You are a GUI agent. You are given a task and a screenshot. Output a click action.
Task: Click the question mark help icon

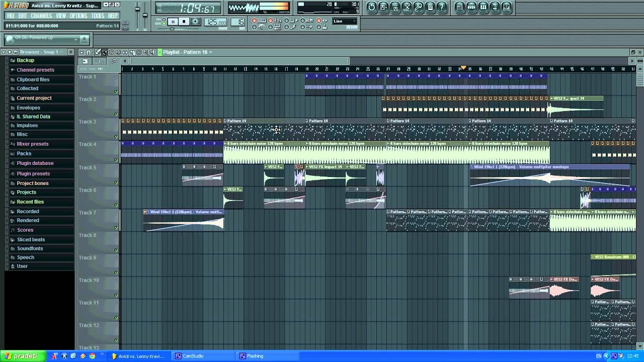(442, 7)
